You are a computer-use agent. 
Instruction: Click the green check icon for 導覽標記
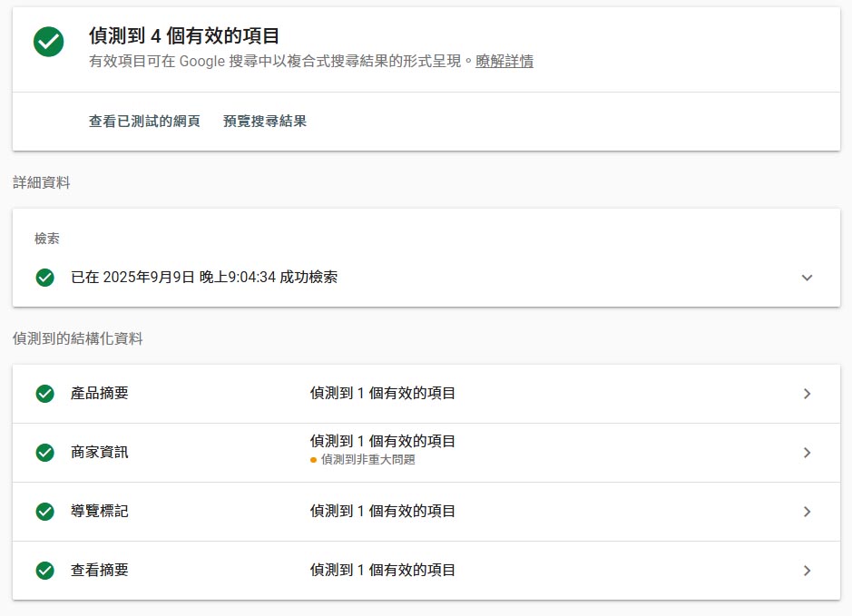tap(45, 511)
